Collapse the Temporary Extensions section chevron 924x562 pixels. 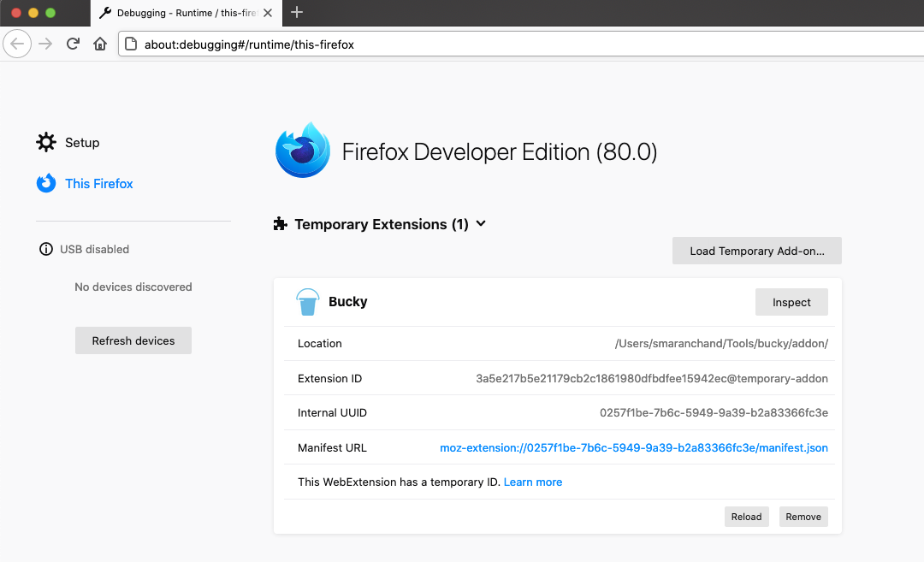click(x=481, y=224)
